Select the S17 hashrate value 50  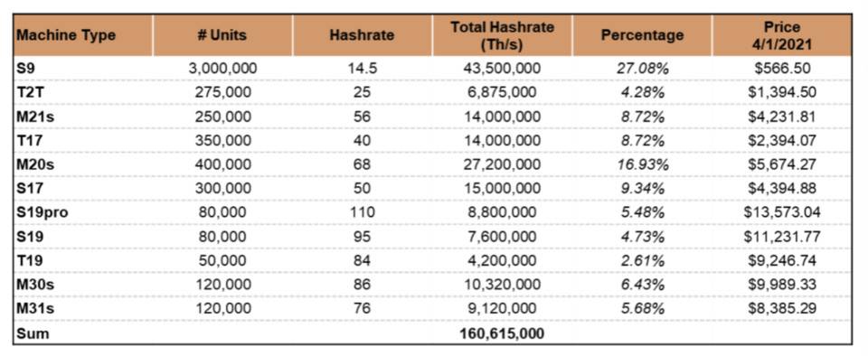362,188
